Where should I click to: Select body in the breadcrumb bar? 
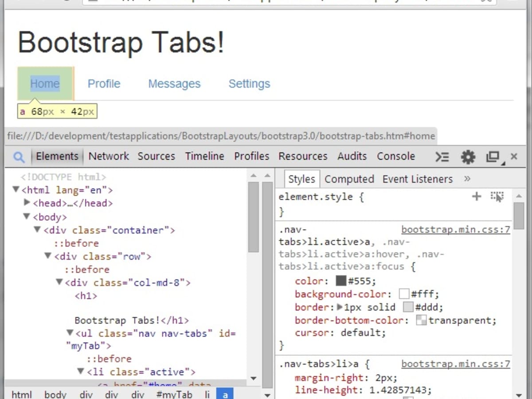pyautogui.click(x=55, y=394)
